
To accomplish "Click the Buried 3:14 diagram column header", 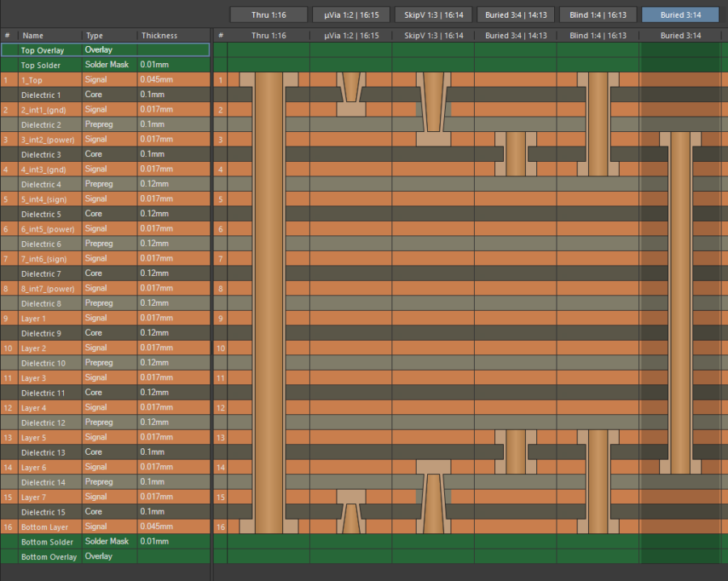I will [x=680, y=36].
